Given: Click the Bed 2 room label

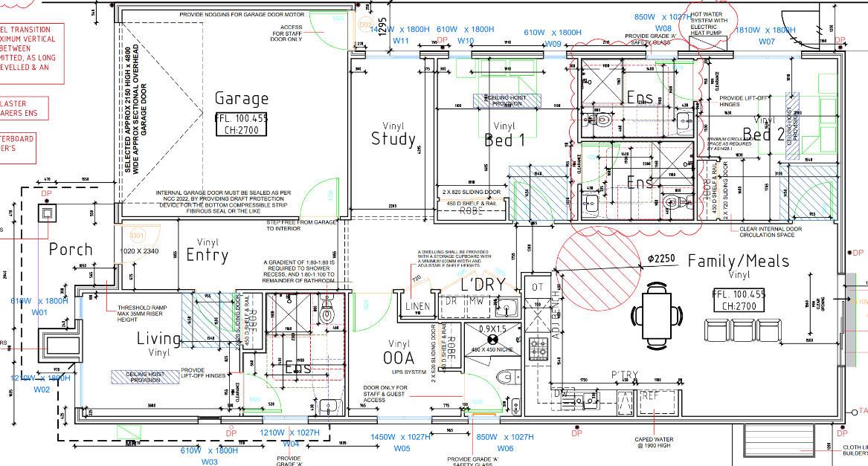Looking at the screenshot, I should 763,135.
